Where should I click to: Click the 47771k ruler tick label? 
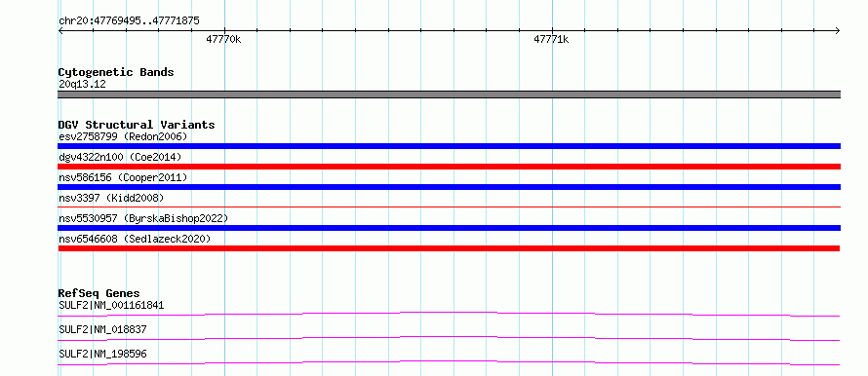pos(551,39)
